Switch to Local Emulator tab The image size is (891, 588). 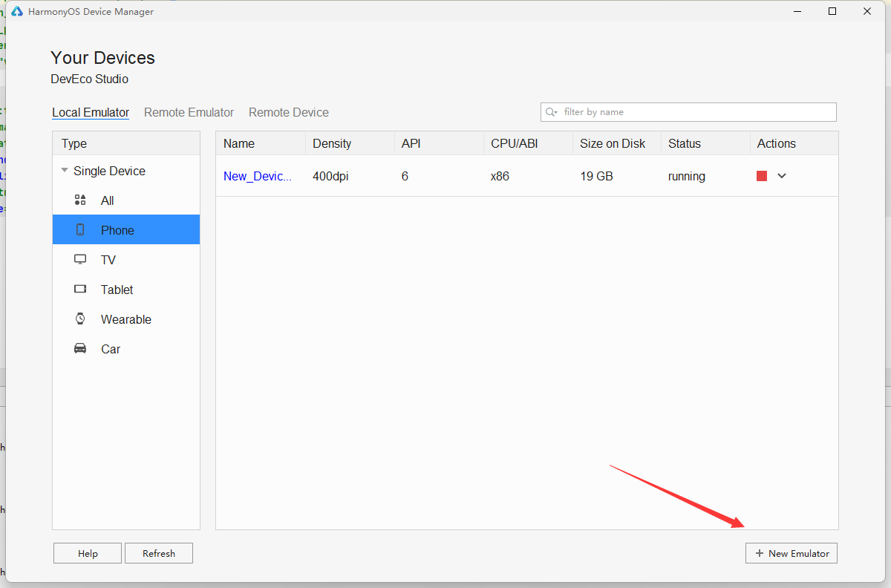pos(91,112)
